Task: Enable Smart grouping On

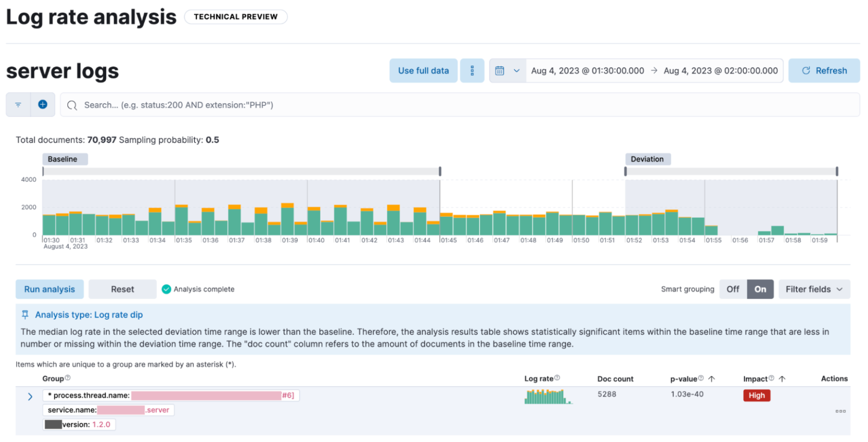Action: coord(760,289)
